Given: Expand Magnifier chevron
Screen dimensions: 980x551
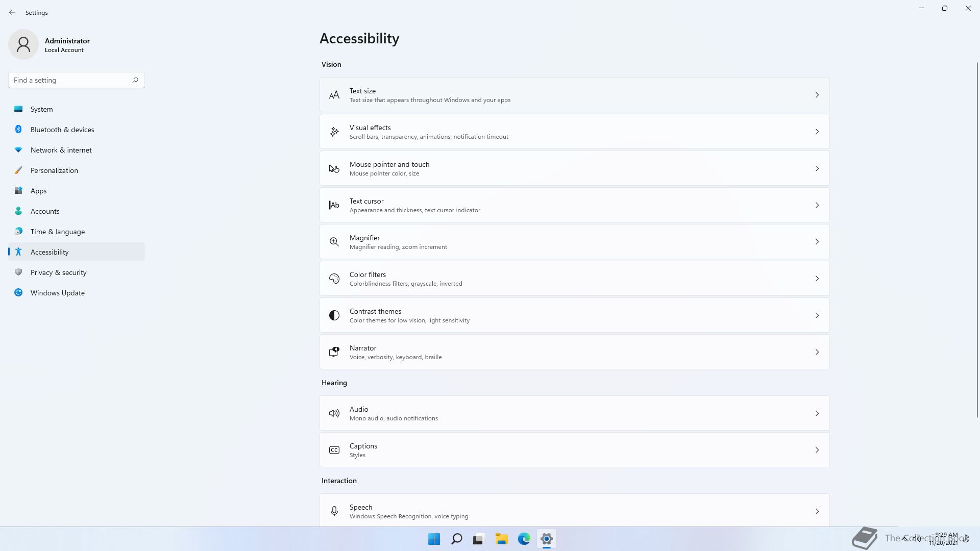Looking at the screenshot, I should 817,242.
